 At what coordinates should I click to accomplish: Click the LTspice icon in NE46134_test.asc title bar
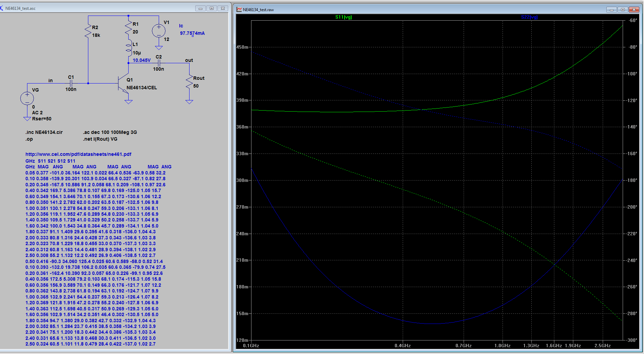[x=2, y=8]
